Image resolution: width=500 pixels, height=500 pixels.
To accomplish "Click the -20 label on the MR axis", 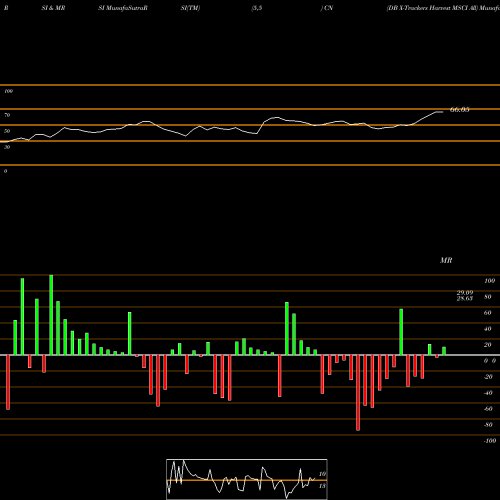I will [x=488, y=377].
